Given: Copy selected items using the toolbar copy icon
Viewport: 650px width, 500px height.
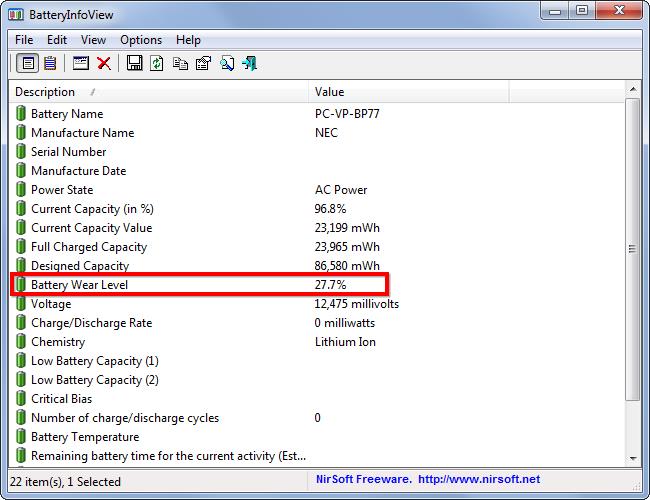Looking at the screenshot, I should [x=180, y=63].
